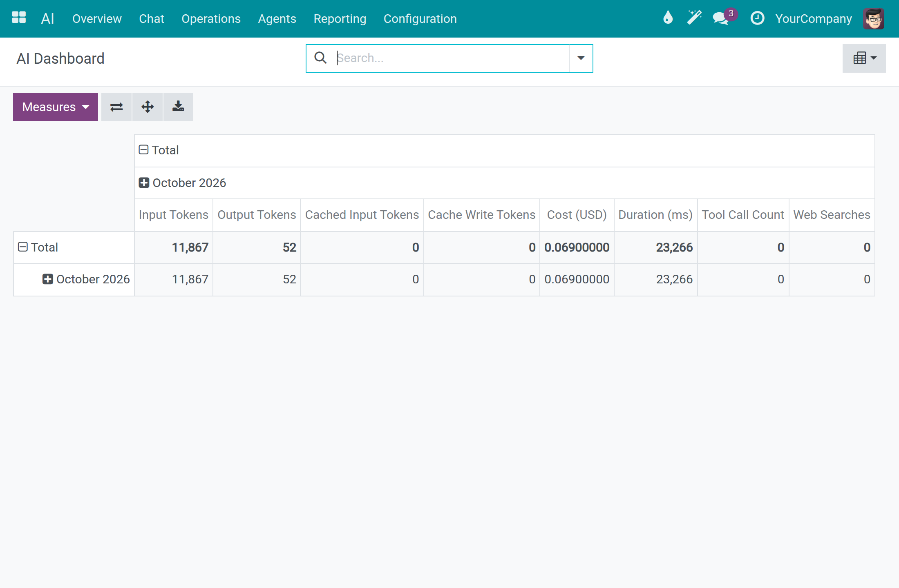Open the Overview menu
The width and height of the screenshot is (899, 588).
coord(97,19)
